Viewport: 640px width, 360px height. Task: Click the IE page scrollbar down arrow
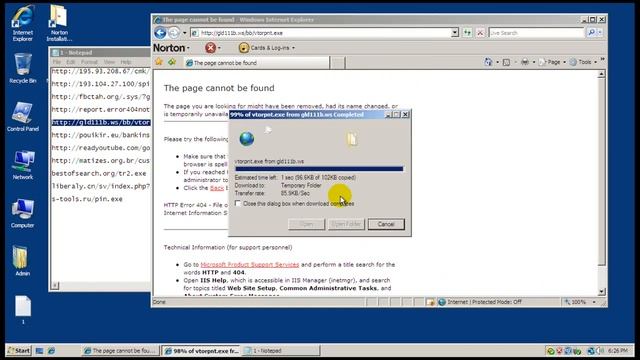point(601,291)
